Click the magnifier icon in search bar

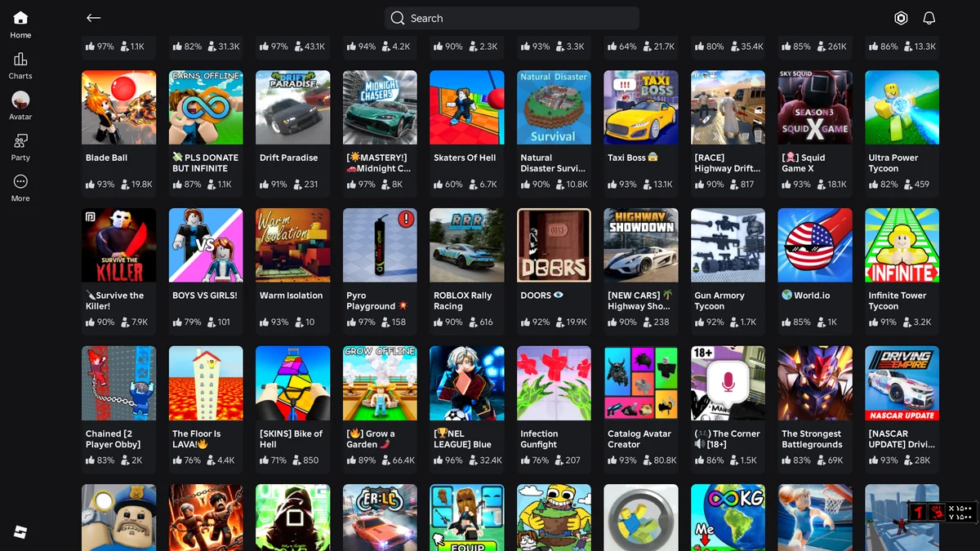[x=398, y=18]
